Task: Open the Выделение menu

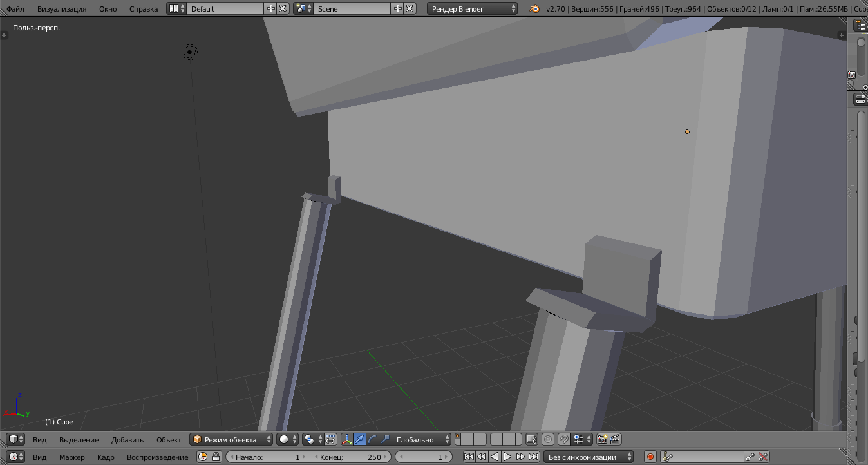Action: pos(79,440)
